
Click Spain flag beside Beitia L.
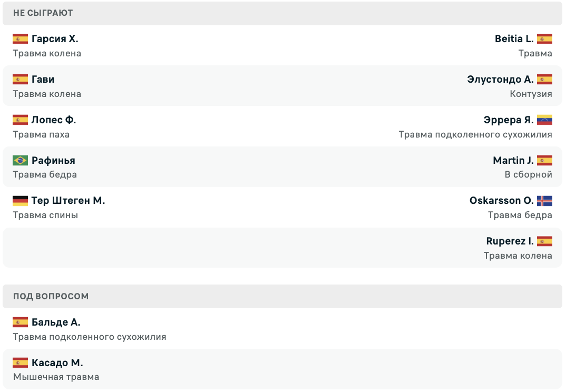(544, 38)
